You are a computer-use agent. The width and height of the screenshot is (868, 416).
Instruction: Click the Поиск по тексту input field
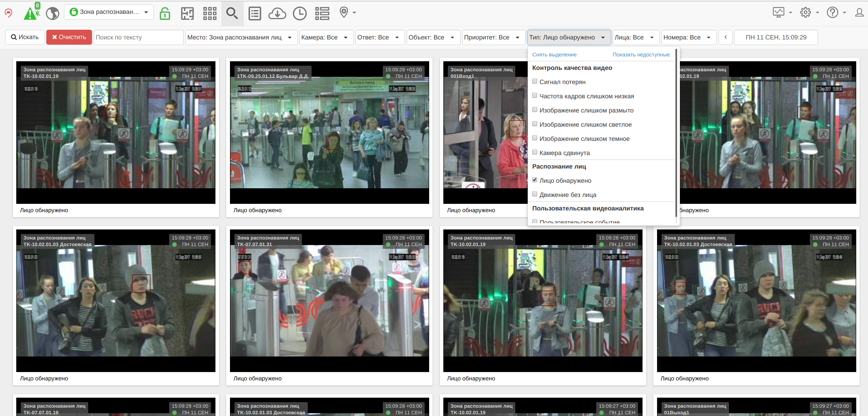click(138, 37)
